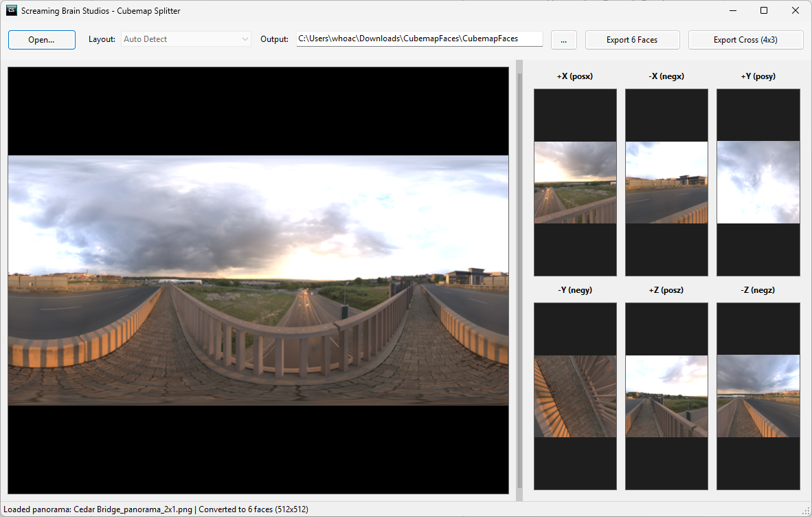Click the Output path text field

click(420, 39)
